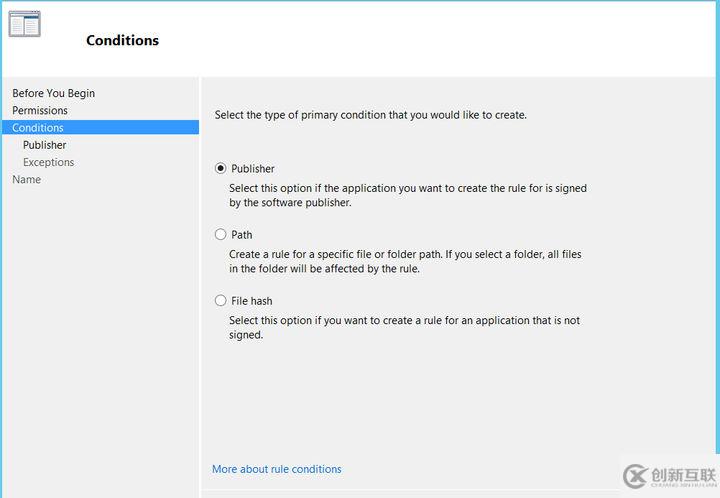Open the Exceptions sub-step in sidebar
The width and height of the screenshot is (720, 498).
[49, 162]
